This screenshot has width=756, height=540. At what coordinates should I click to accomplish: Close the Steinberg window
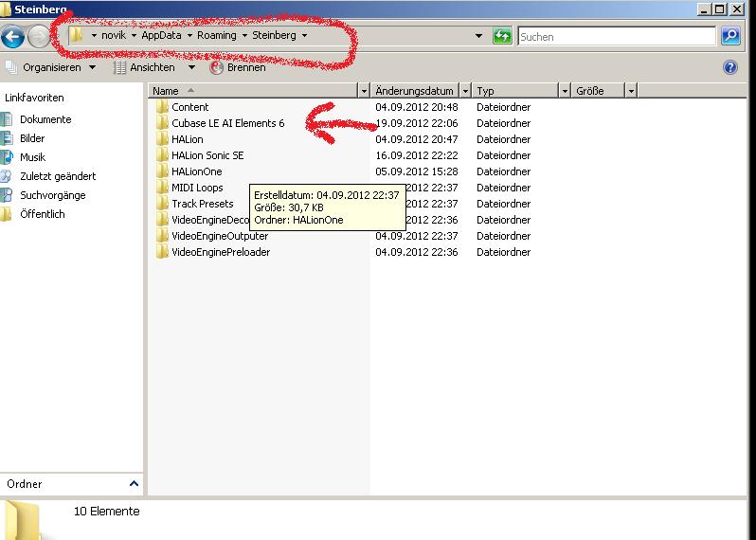click(737, 9)
